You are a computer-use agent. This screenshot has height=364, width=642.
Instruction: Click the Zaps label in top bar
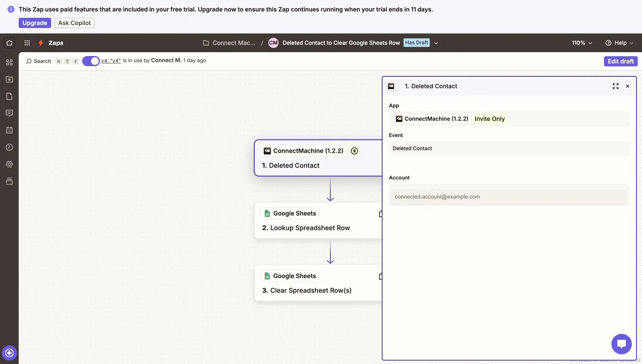coord(56,43)
